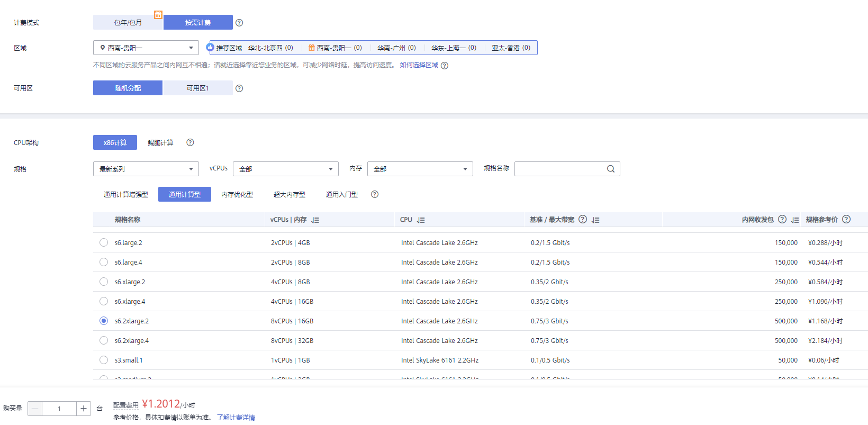This screenshot has width=868, height=425.
Task: Click help icon beside 如何选择区域 link
Action: [445, 66]
